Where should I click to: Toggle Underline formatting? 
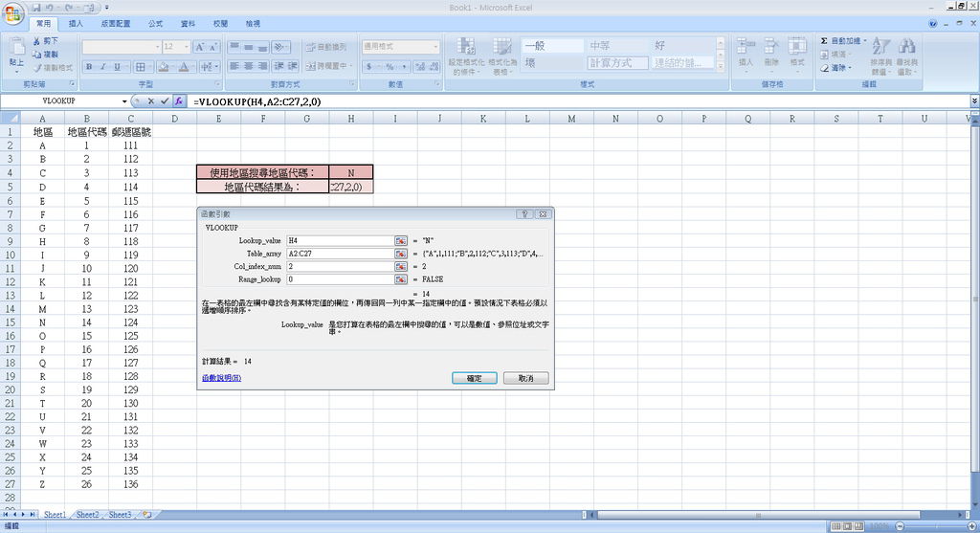coord(116,66)
